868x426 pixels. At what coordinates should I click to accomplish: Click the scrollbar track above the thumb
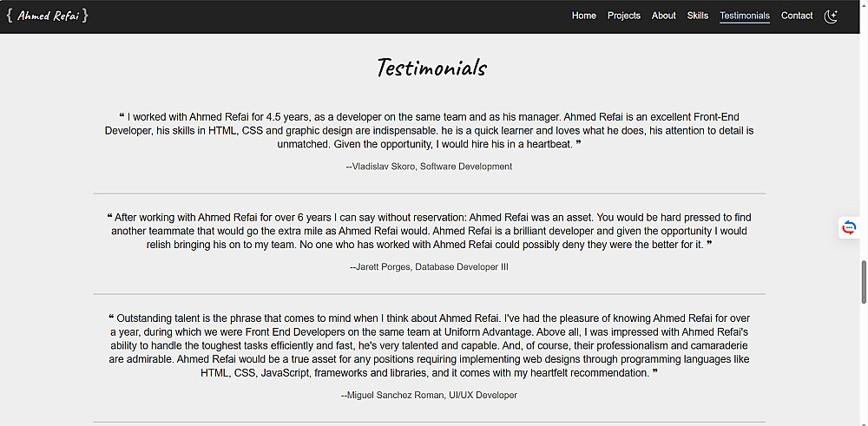point(864,130)
